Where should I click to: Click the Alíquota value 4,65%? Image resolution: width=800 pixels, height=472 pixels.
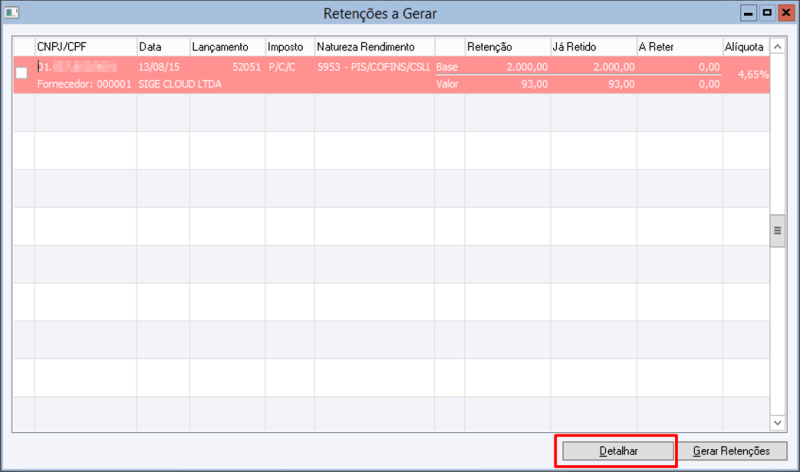coord(753,74)
